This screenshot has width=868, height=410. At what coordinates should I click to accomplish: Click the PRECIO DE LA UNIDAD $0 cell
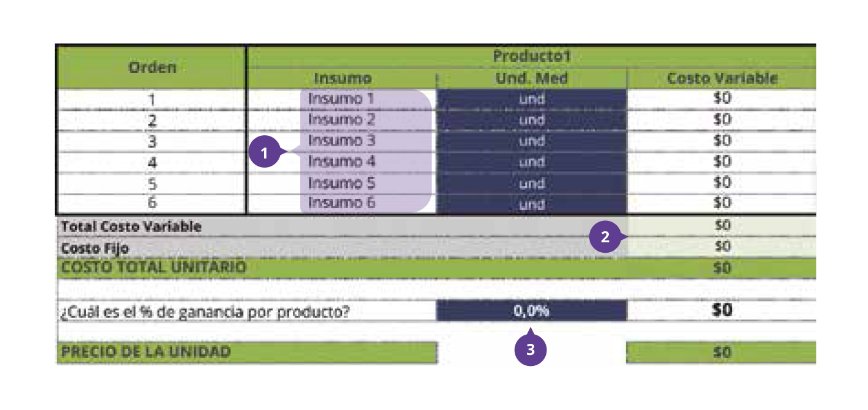(722, 352)
